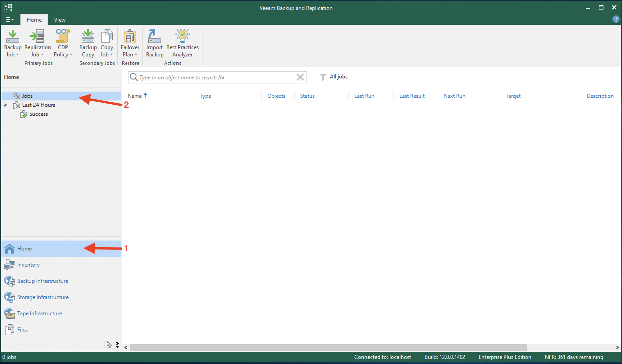Viewport: 622px width, 364px height.
Task: Click the Inventory view icon
Action: 9,265
